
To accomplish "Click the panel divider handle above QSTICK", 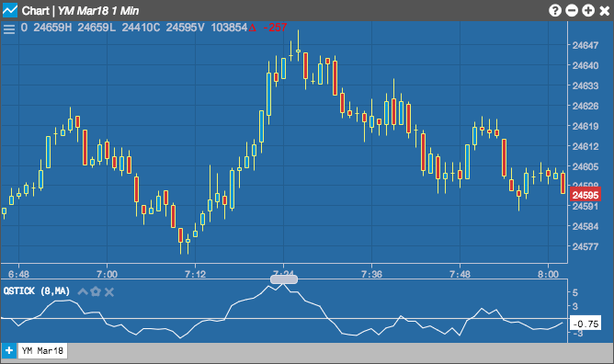I will point(284,279).
